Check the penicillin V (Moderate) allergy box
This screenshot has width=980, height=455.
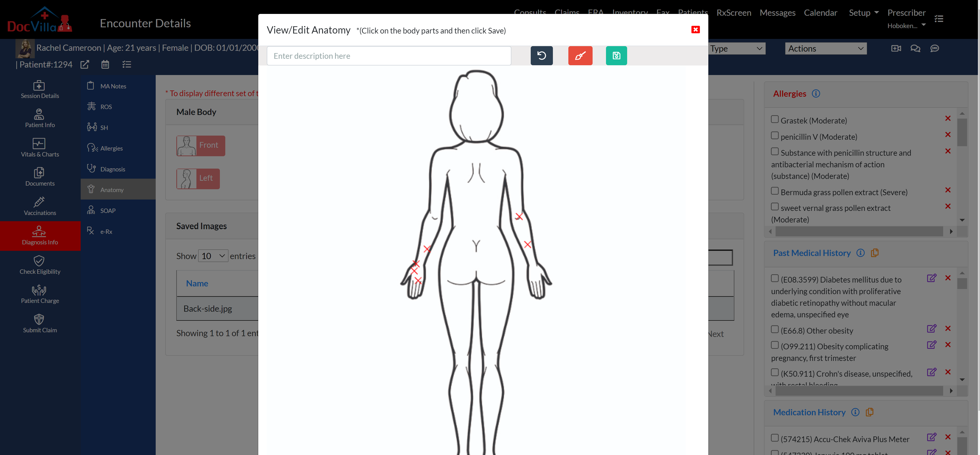[775, 135]
